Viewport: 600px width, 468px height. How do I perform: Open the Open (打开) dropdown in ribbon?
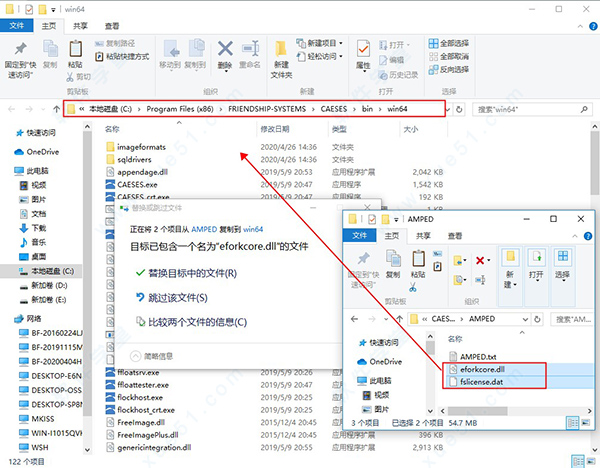click(x=395, y=45)
